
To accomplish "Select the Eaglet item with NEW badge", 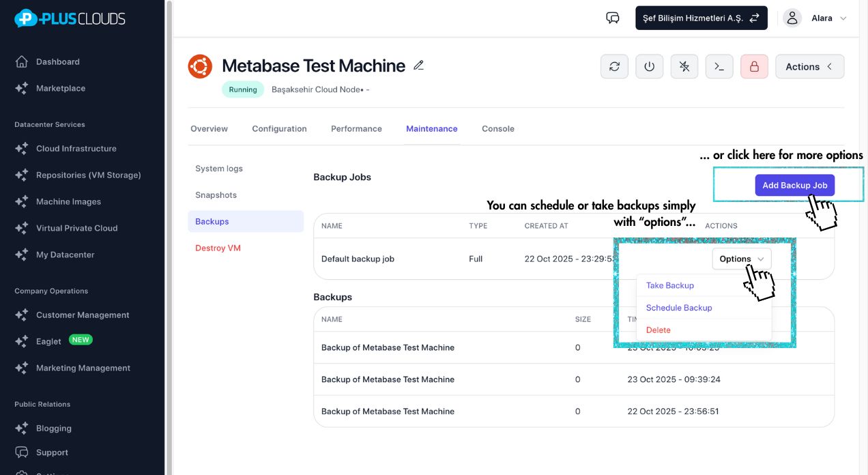I will [48, 341].
